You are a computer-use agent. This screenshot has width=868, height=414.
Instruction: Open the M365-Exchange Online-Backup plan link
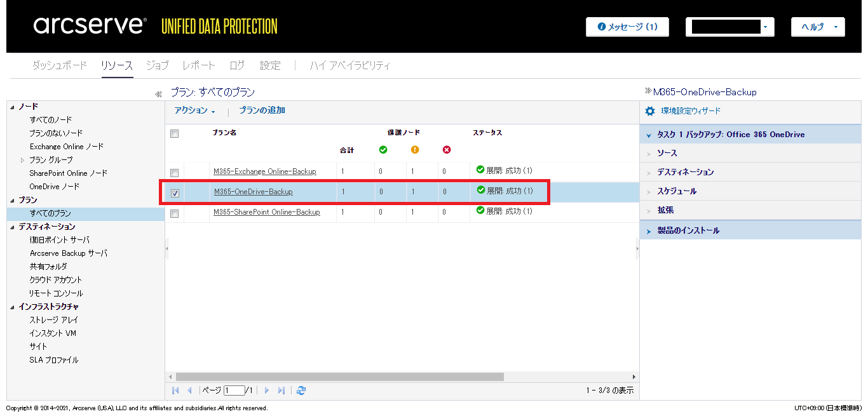tap(265, 171)
